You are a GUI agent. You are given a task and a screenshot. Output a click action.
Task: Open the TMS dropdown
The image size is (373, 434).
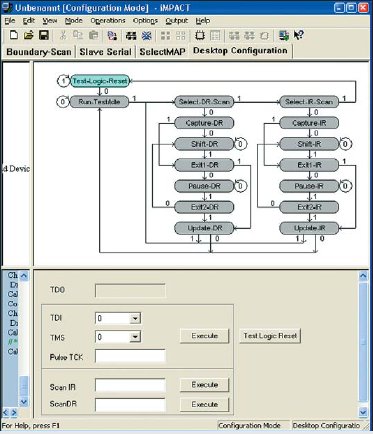[x=135, y=337]
